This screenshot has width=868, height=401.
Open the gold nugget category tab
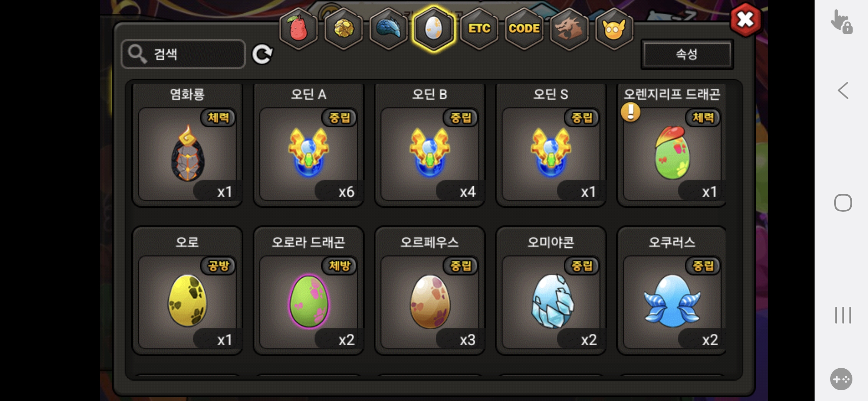point(344,29)
